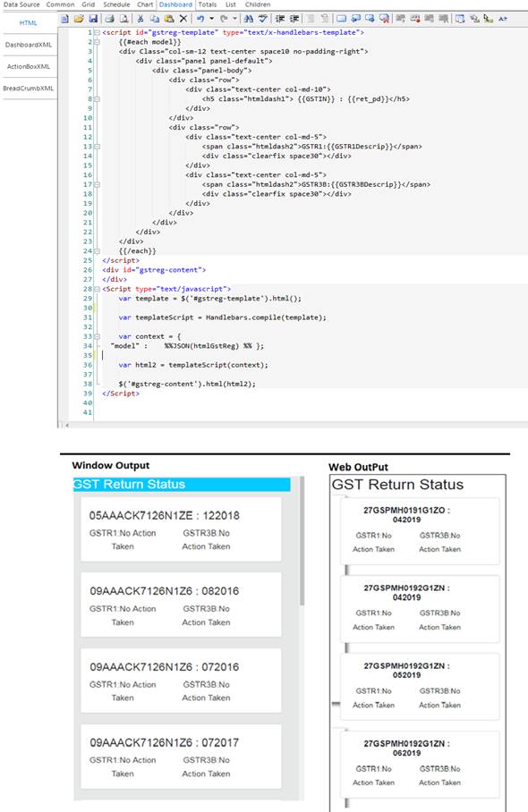Collapse the fold marker at line 13
528x812 pixels.
[97, 147]
